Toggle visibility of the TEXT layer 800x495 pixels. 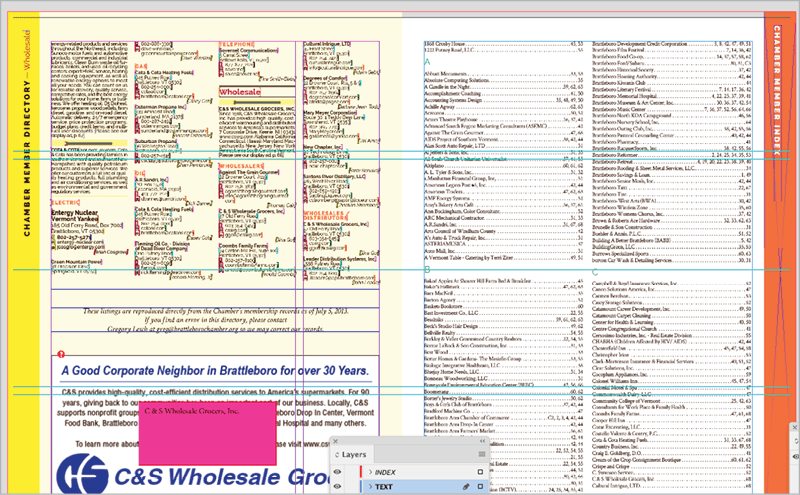[338, 487]
